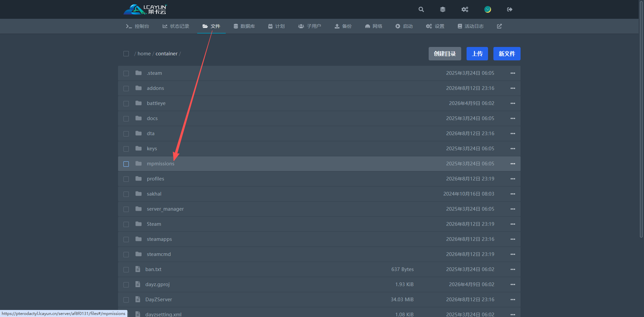Open more options menu for docs
Viewport: 644px width, 317px height.
(513, 118)
